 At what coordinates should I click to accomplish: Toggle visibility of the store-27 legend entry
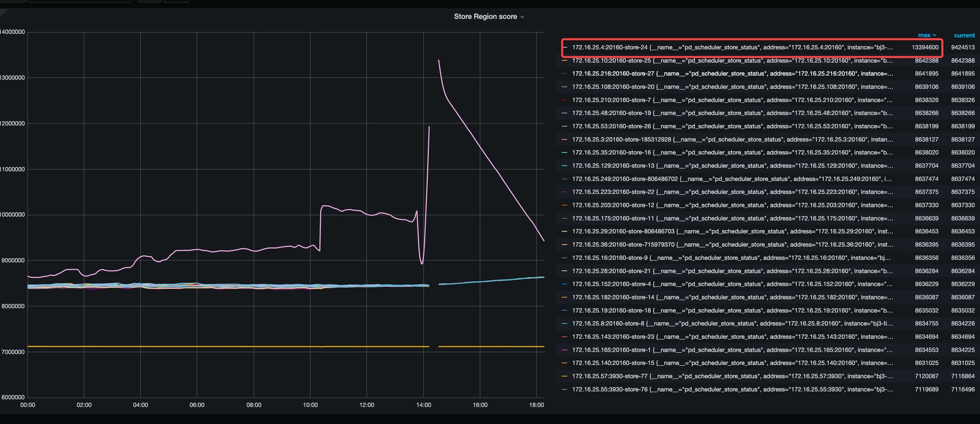pyautogui.click(x=731, y=74)
